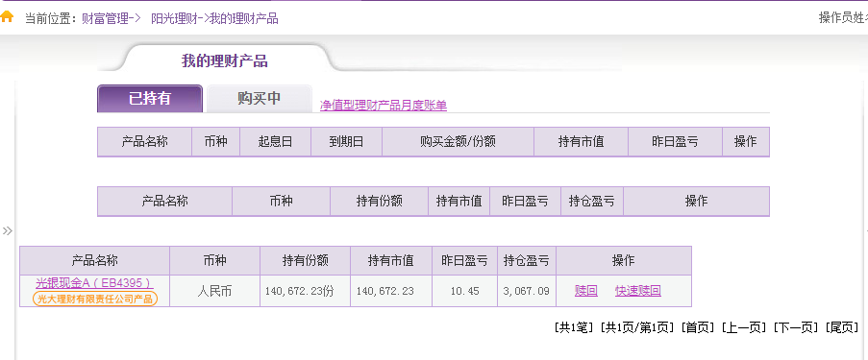
Task: Open product 光银现金A（EB4395） link
Action: click(x=94, y=282)
